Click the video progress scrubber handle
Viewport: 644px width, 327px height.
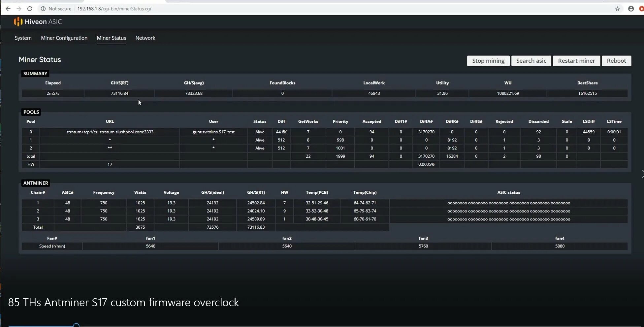(x=76, y=326)
